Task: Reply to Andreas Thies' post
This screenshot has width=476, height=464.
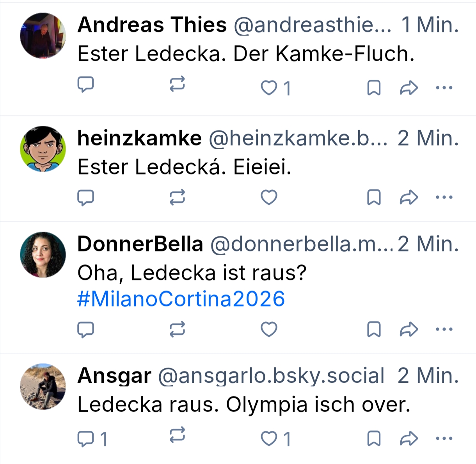Action: (86, 84)
